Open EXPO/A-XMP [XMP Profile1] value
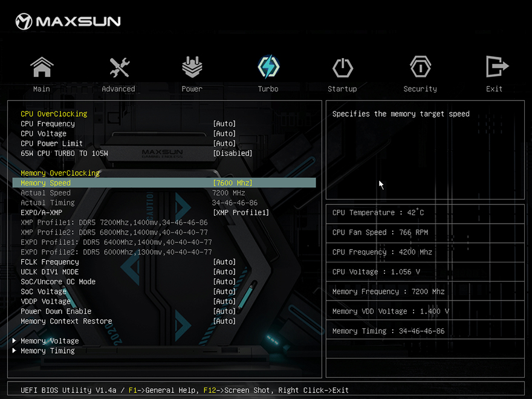This screenshot has width=532, height=399. pyautogui.click(x=241, y=212)
